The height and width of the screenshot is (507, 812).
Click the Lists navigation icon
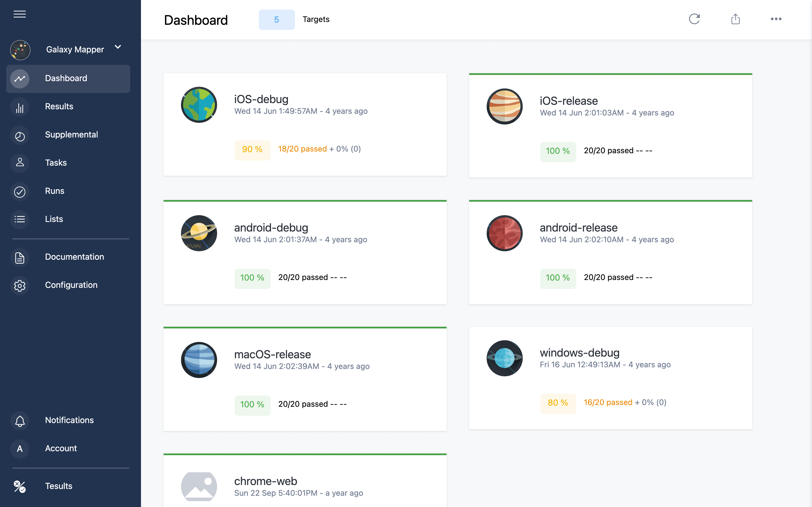[x=19, y=219]
